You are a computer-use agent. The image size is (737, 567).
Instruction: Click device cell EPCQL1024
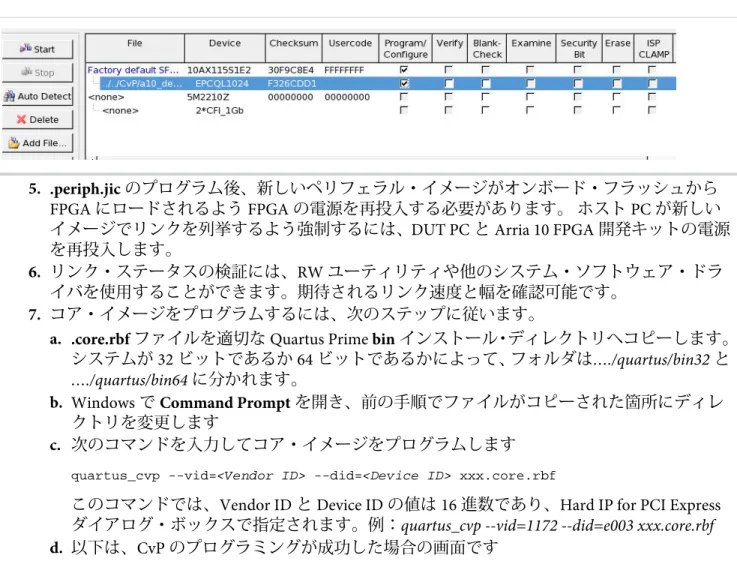click(x=222, y=83)
